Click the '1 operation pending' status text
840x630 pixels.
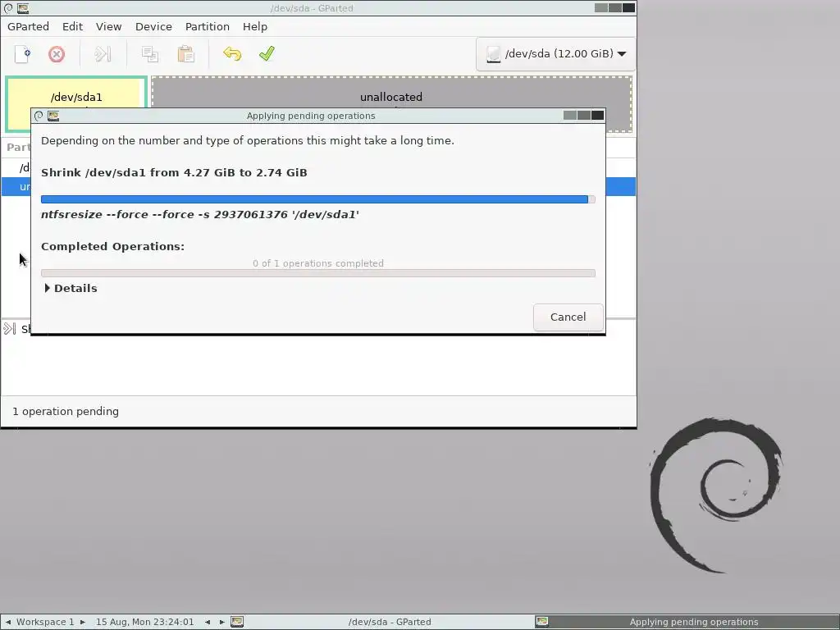66,412
